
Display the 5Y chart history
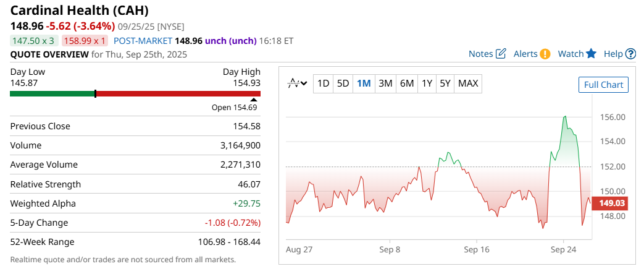coord(445,83)
